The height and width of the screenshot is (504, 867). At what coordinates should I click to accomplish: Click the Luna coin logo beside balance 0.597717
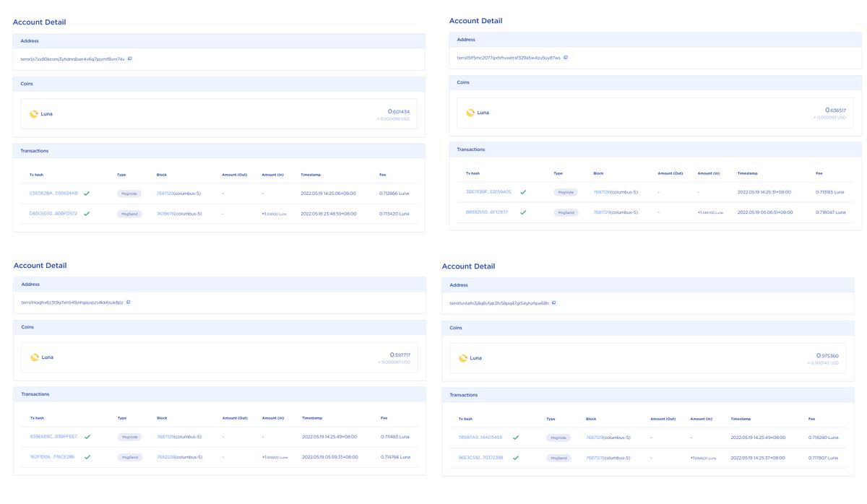click(35, 357)
